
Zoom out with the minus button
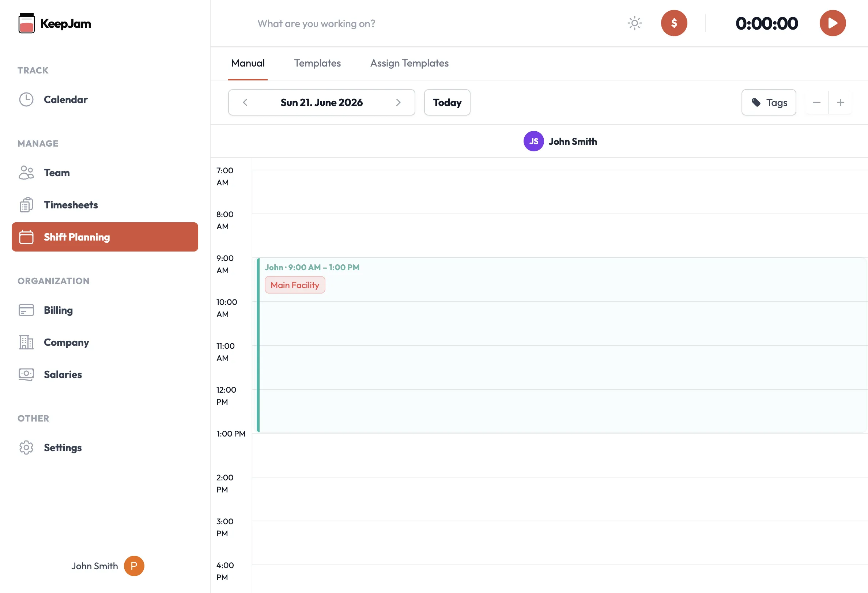click(x=816, y=102)
